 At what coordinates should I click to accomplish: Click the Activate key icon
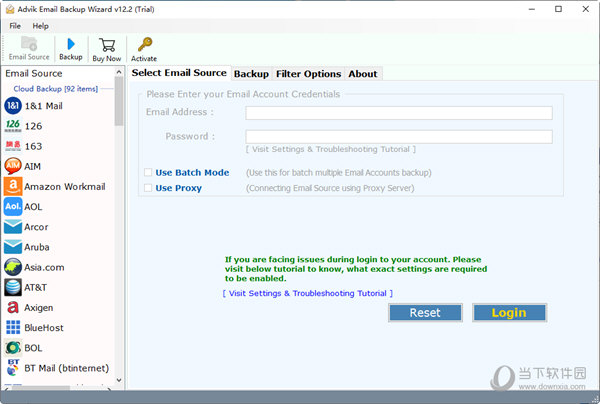point(145,44)
